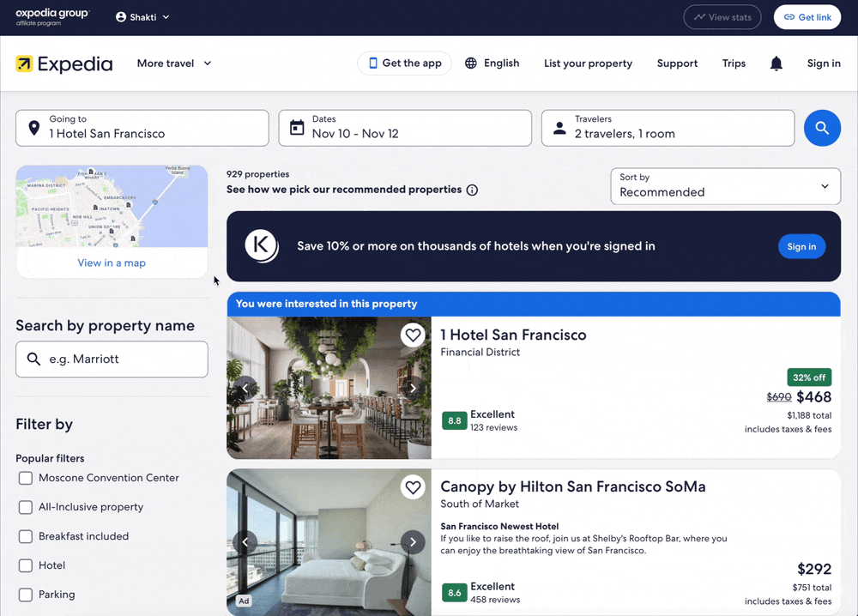The height and width of the screenshot is (616, 858).
Task: Click the Shakti user profile icon
Action: 121,17
